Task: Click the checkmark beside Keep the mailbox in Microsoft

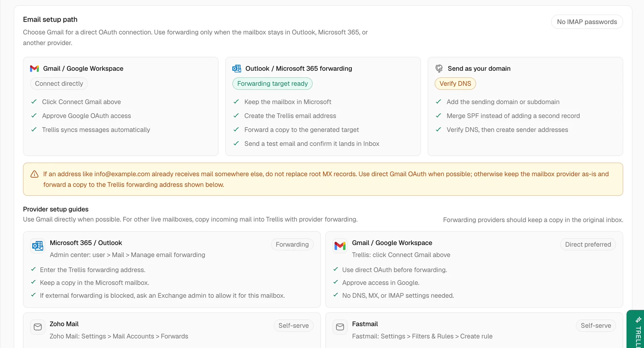Action: click(x=236, y=102)
